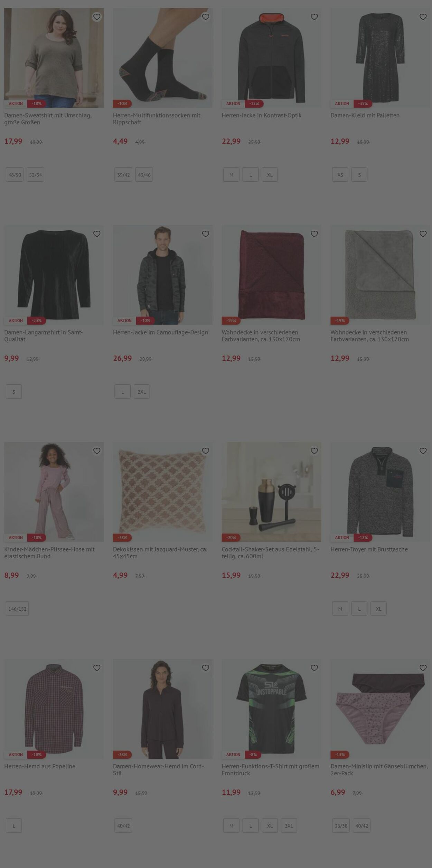Open Damen-Langarmshirt in Samt-Qualität title link
The width and height of the screenshot is (432, 868).
[43, 336]
